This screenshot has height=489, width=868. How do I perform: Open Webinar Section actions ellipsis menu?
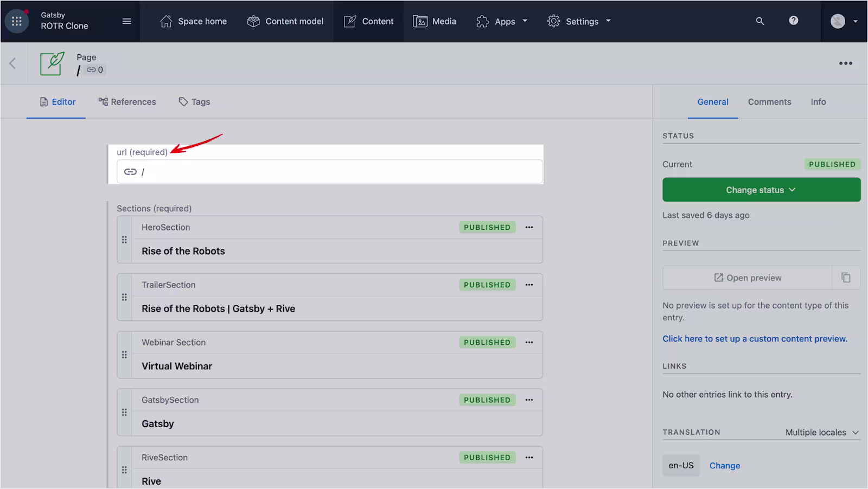click(x=529, y=342)
